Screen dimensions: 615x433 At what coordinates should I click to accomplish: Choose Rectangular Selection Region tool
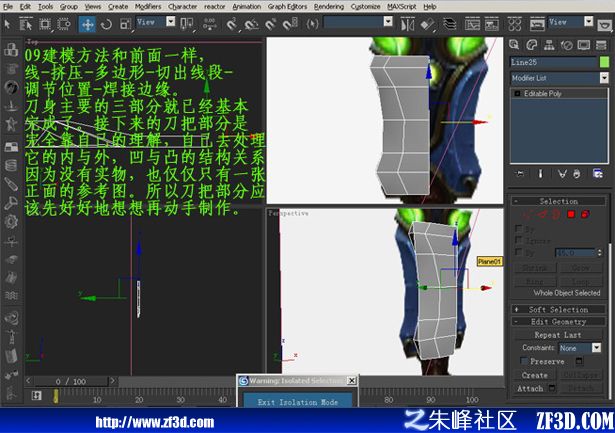click(45, 24)
